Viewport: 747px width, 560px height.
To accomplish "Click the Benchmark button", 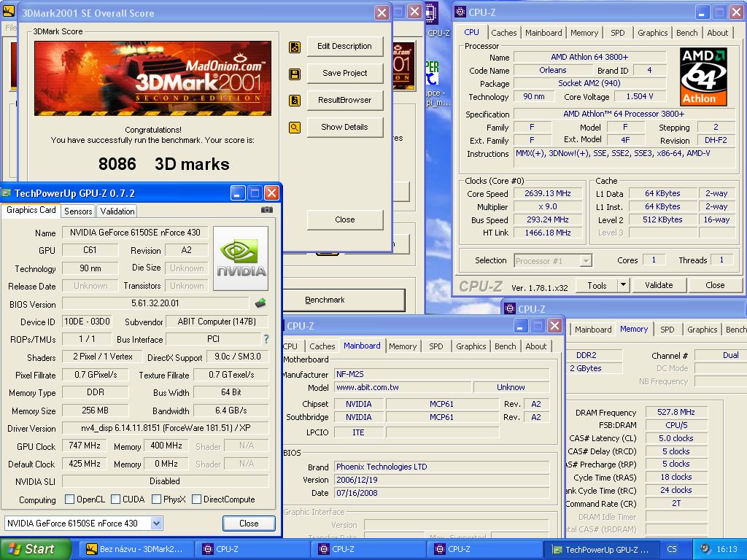I will coord(344,300).
